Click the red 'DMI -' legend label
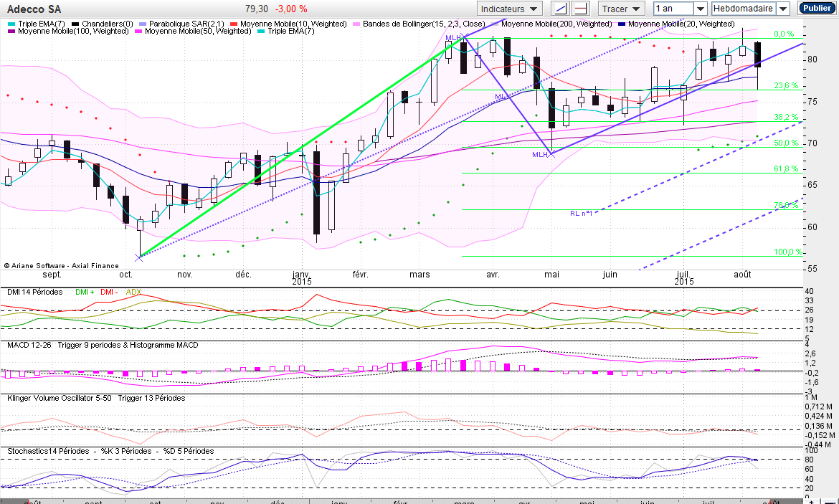839x504 pixels. 109,292
